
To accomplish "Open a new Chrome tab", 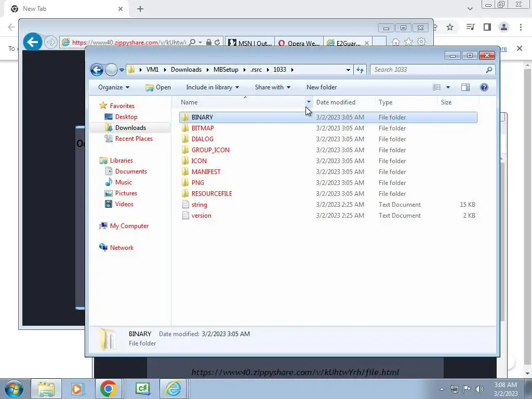I will click(x=140, y=9).
